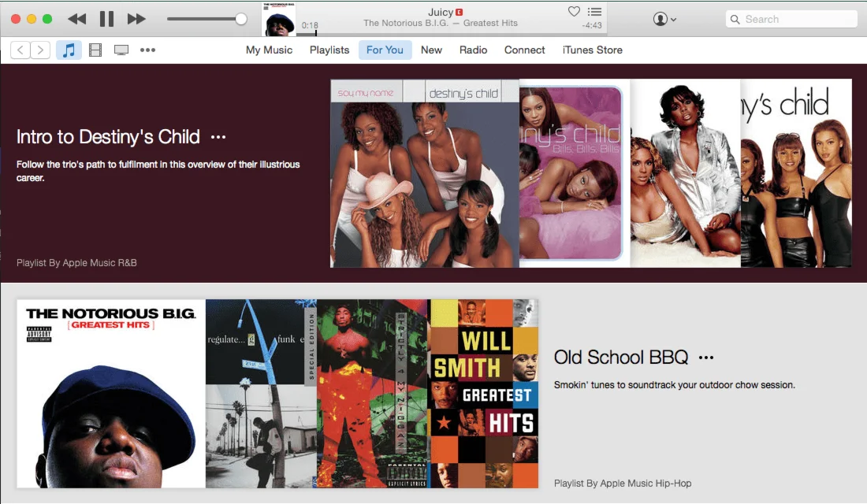Switch to TV Shows monitor icon
Screen dimensions: 867x504
[121, 50]
